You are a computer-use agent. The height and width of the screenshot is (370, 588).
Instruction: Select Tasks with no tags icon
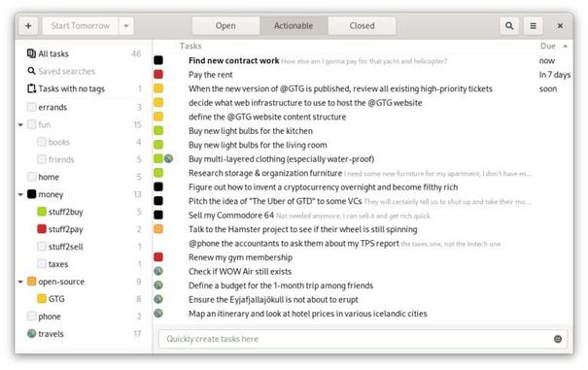click(x=31, y=88)
